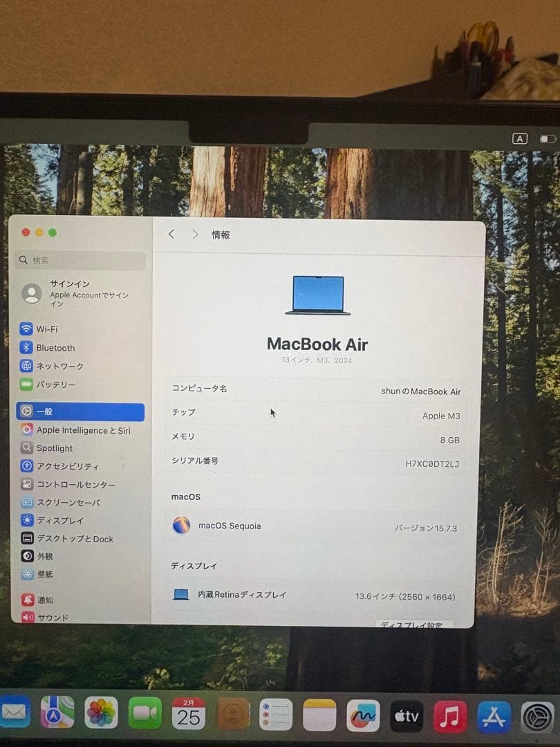Image resolution: width=560 pixels, height=747 pixels.
Task: Select 一般 in the sidebar
Action: click(80, 412)
